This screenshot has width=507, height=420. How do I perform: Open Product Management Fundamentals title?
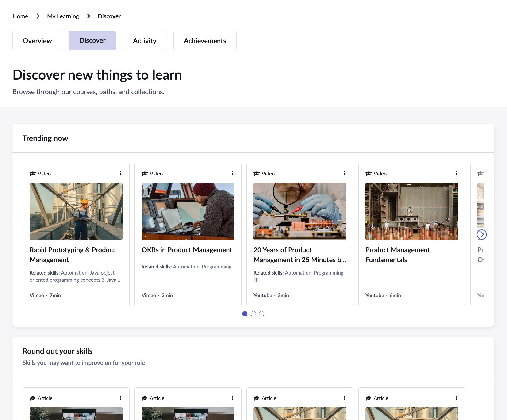click(398, 255)
